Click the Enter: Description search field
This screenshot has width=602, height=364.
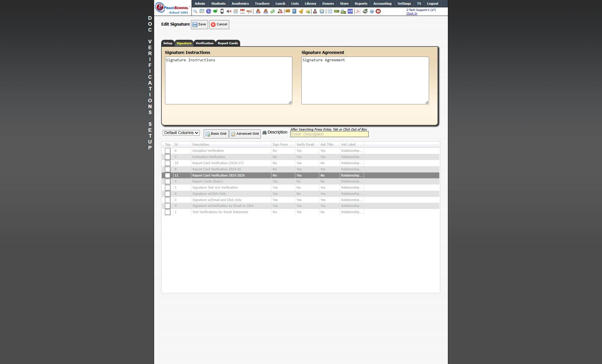[329, 134]
